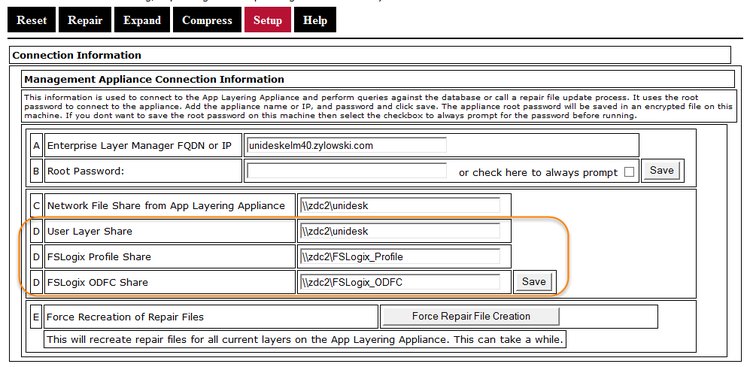Click the Root Password label
This screenshot has height=367, width=750.
click(86, 171)
